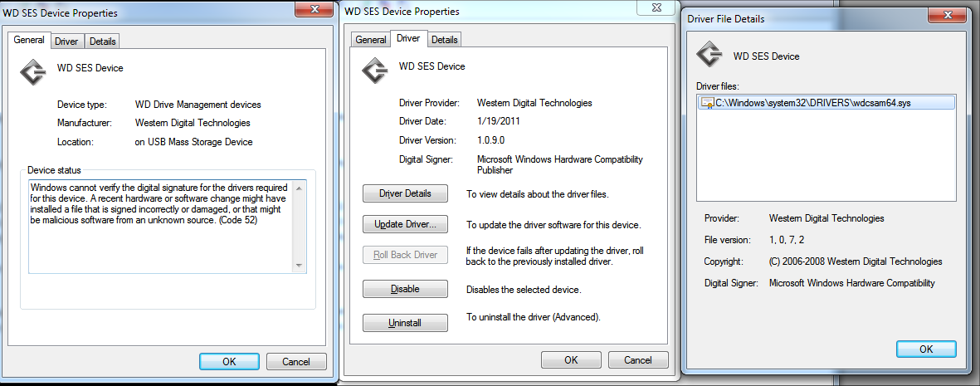
Task: Click Update Driver button
Action: 405,224
